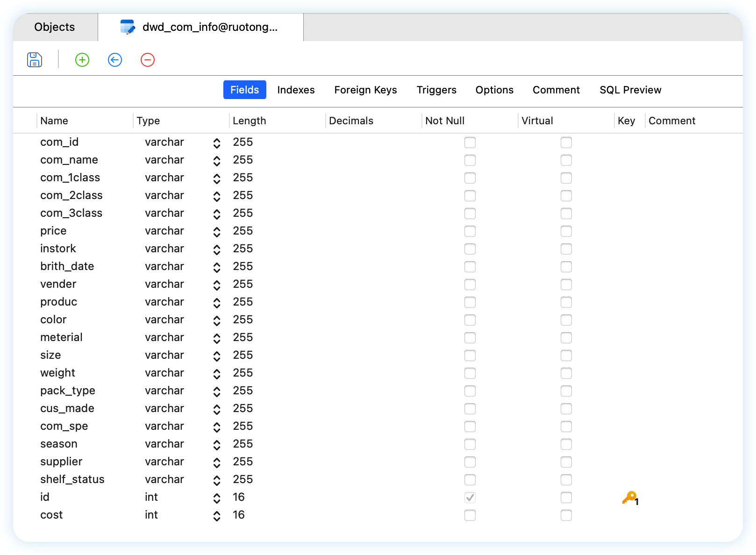Toggle Not Null for com_id
The height and width of the screenshot is (555, 756).
[x=470, y=142]
